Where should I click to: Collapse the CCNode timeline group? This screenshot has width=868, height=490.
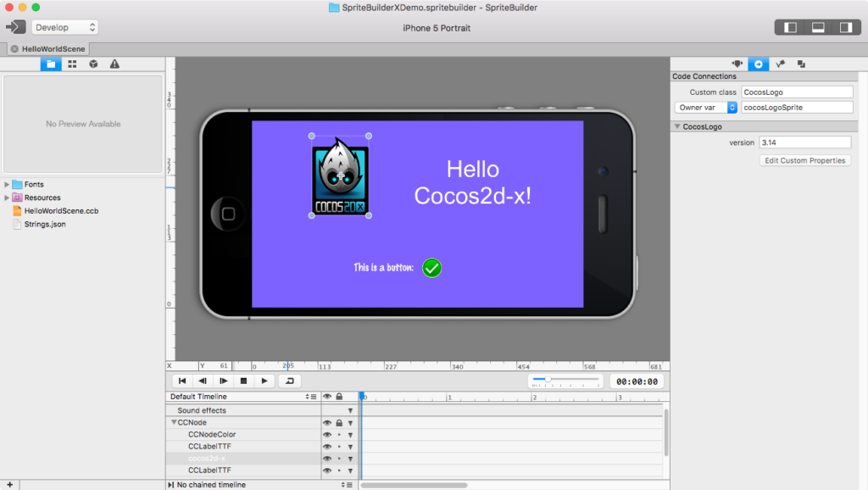click(x=175, y=421)
